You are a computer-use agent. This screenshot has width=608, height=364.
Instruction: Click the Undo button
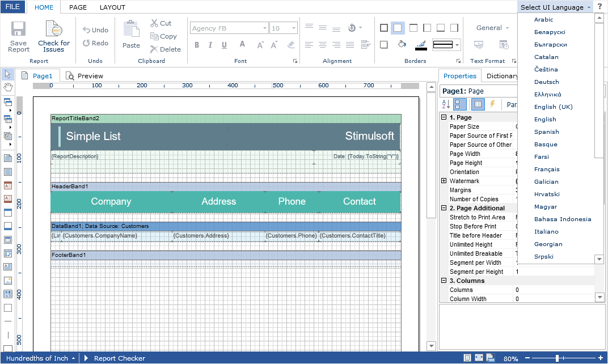[x=95, y=30]
